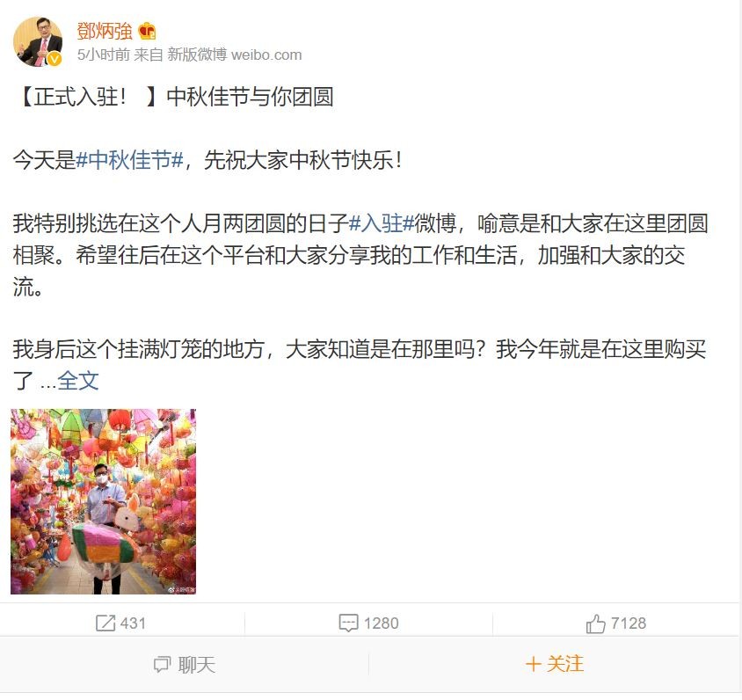
Task: Open the #中秋佳节# hashtag topic
Action: click(129, 160)
